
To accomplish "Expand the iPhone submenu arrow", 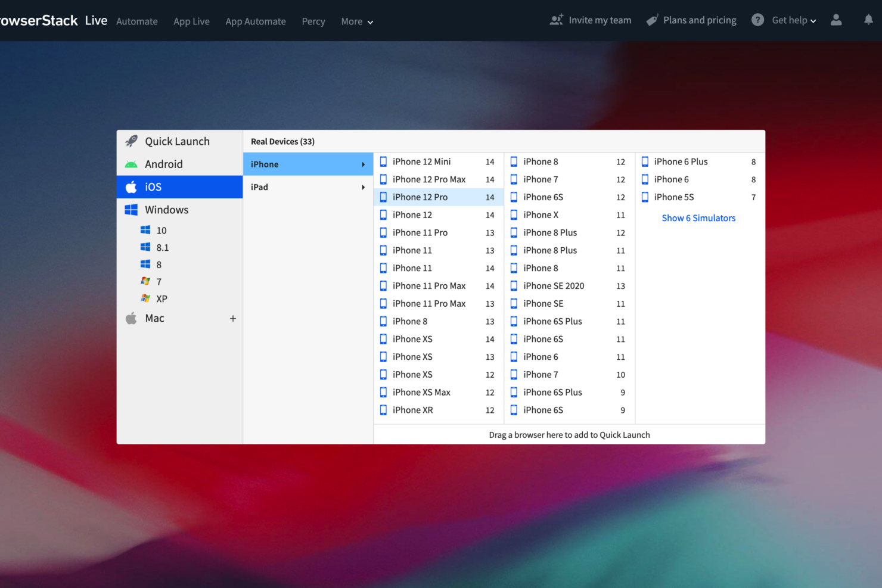I will click(363, 164).
